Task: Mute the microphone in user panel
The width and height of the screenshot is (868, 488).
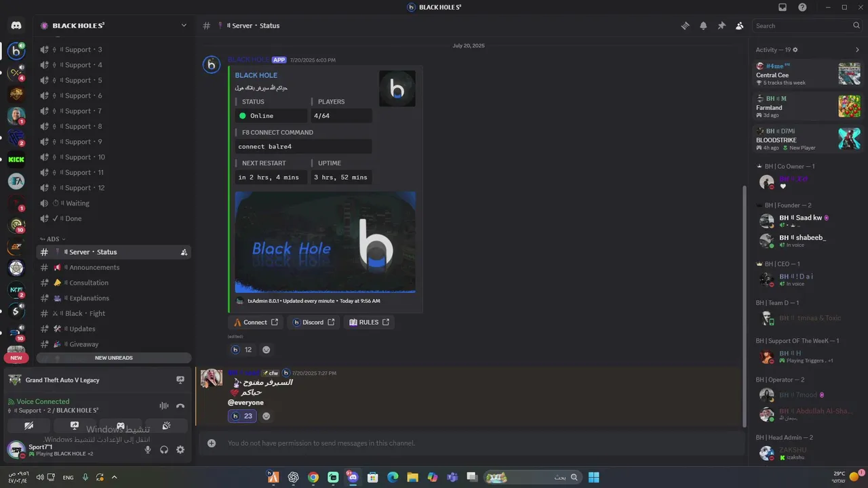Action: (x=148, y=449)
